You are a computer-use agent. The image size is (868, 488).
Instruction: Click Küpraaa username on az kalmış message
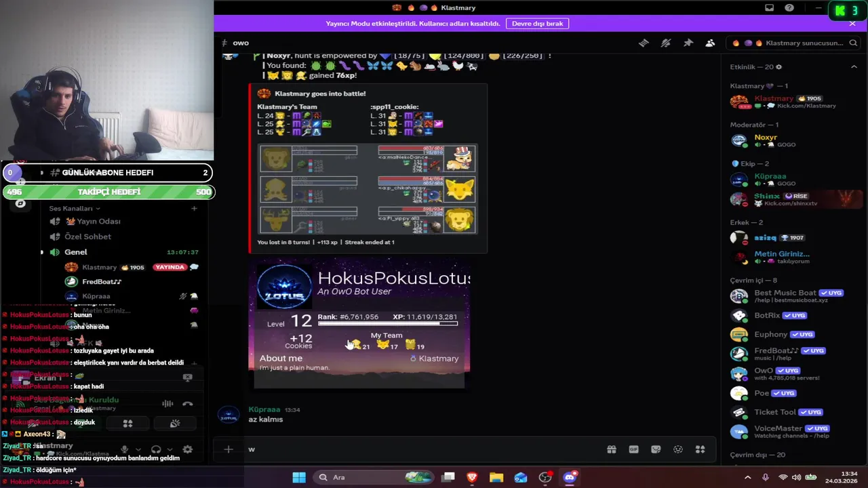point(264,409)
